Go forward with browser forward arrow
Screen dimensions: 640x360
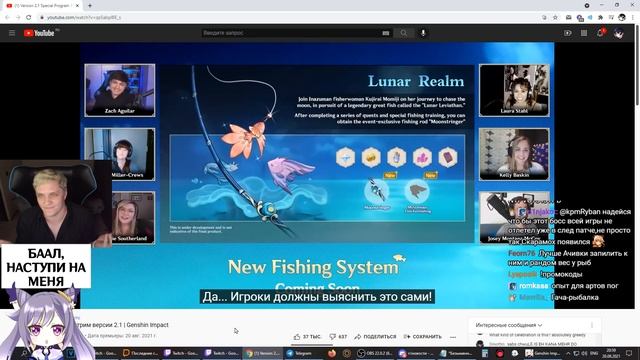click(18, 18)
